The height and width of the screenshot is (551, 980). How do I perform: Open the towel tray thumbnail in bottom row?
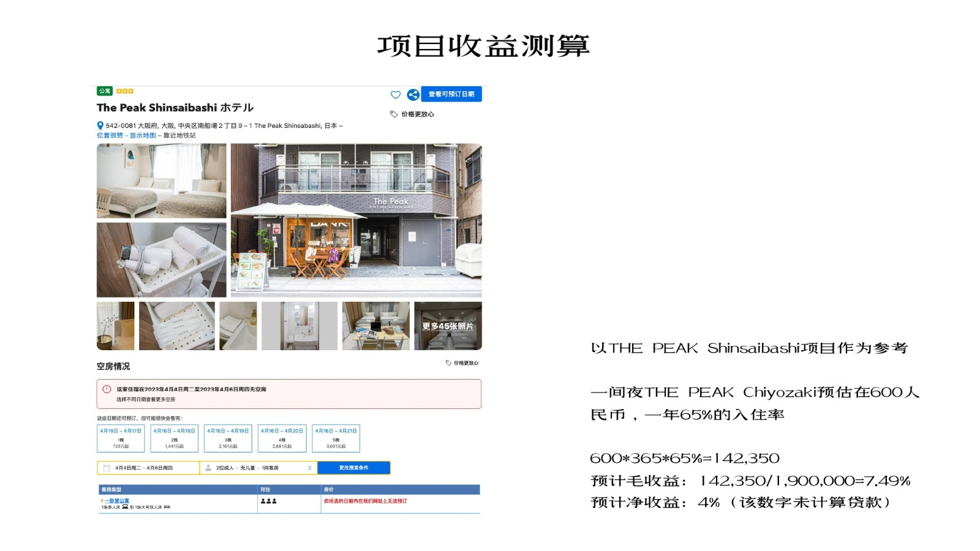pyautogui.click(x=177, y=326)
